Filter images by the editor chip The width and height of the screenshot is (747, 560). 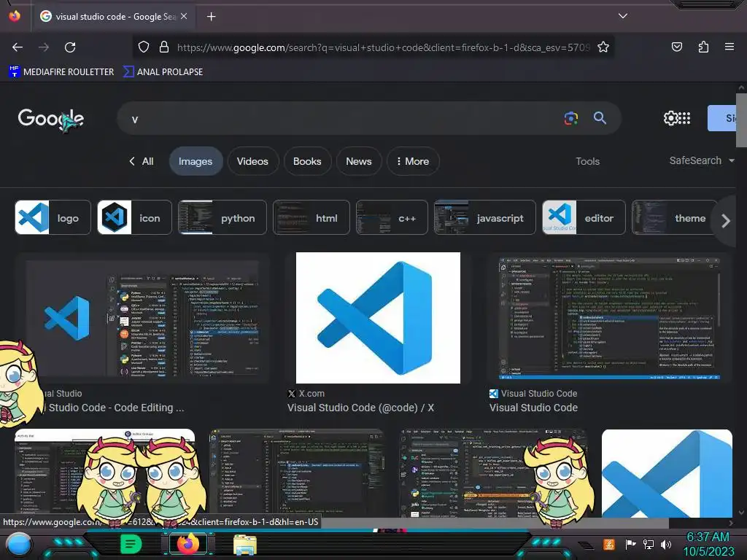584,217
